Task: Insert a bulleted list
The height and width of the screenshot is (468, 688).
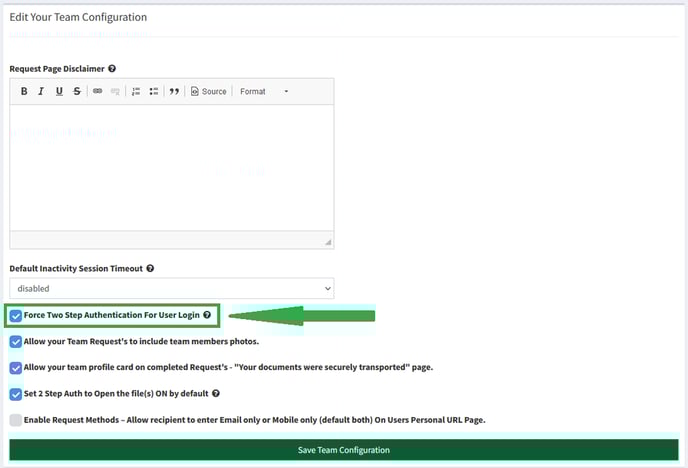Action: (x=154, y=91)
